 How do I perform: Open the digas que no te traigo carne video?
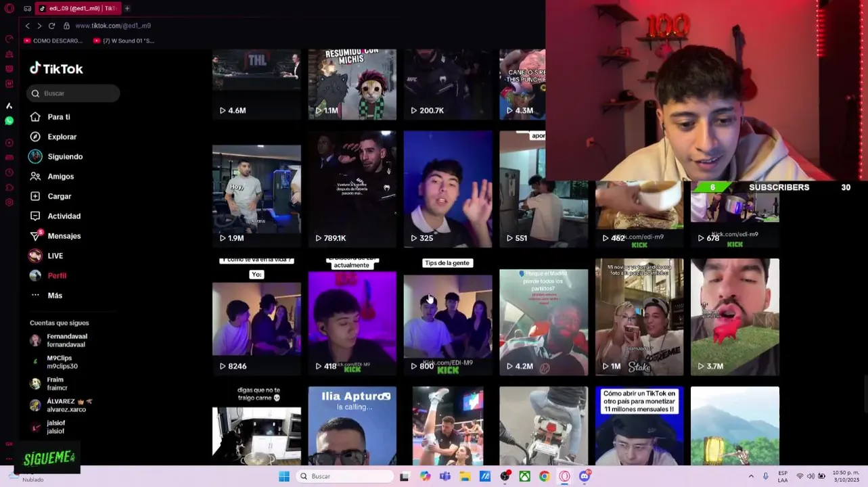tap(256, 425)
